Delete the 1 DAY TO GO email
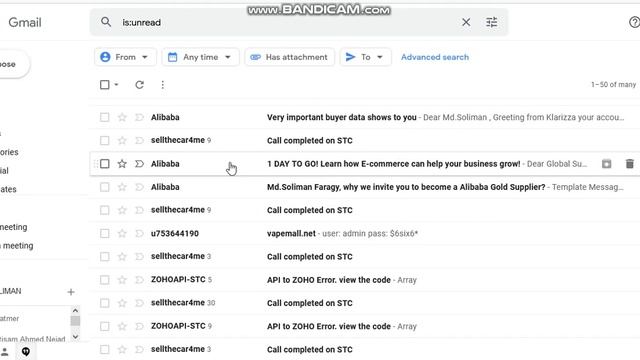 tap(629, 164)
